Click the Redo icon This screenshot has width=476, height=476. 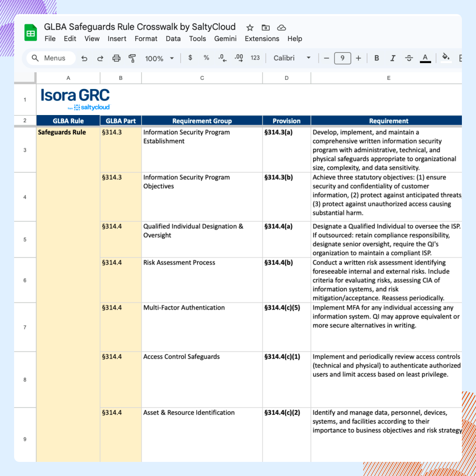pos(100,58)
